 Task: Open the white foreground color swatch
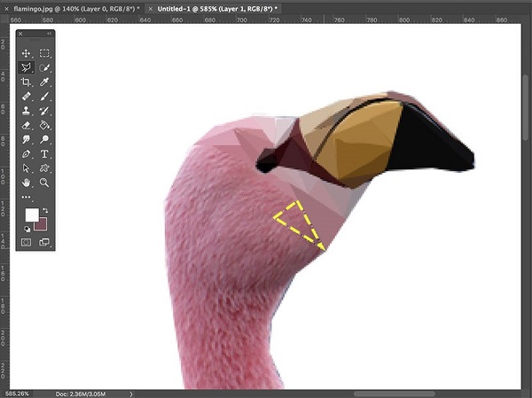31,215
